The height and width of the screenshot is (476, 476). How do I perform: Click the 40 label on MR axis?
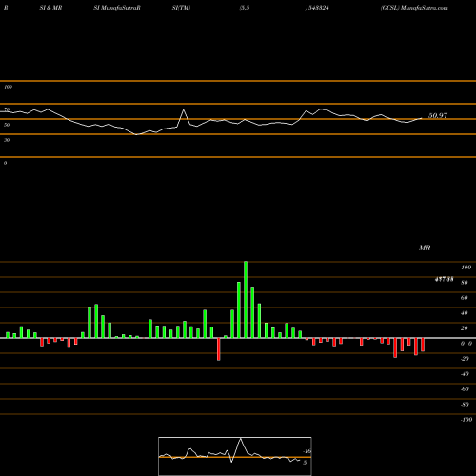click(x=465, y=313)
